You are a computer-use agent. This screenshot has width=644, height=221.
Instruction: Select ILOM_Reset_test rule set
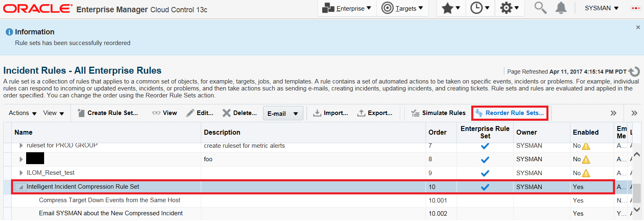[x=51, y=173]
